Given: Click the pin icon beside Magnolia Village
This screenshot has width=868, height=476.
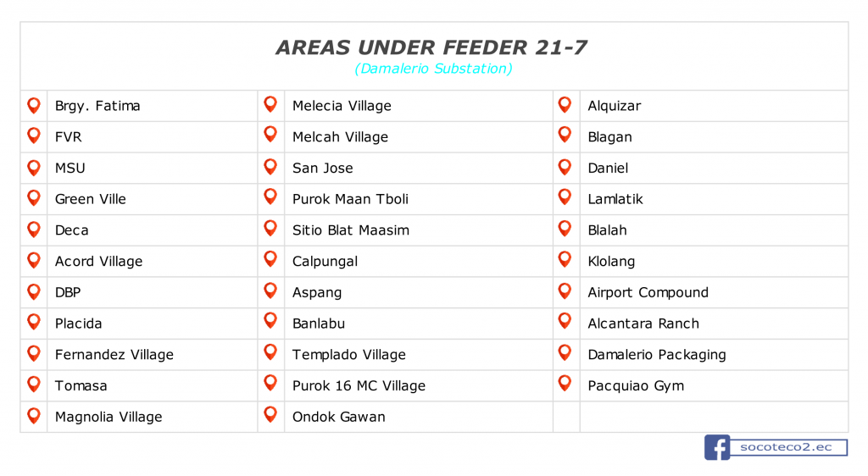Looking at the screenshot, I should pos(34,416).
